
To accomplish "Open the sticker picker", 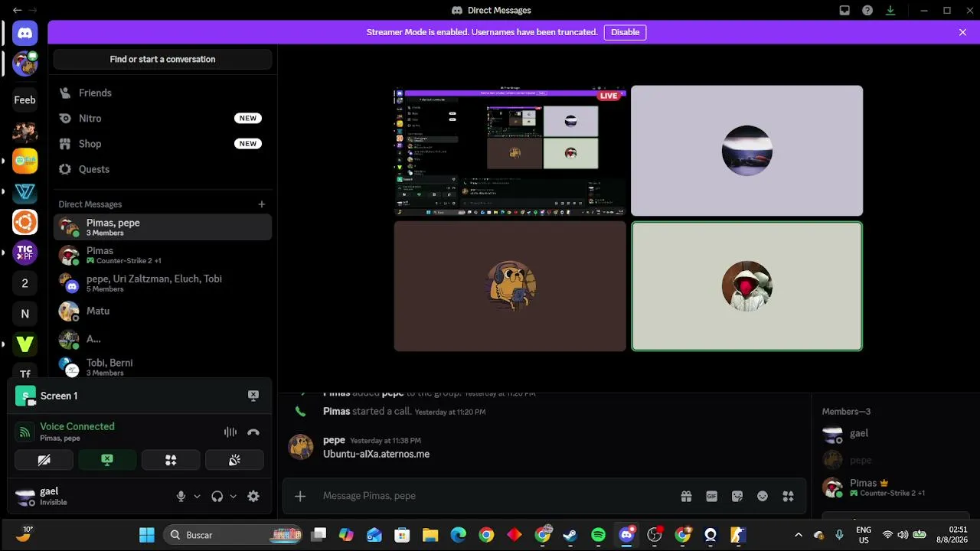I will click(x=737, y=496).
